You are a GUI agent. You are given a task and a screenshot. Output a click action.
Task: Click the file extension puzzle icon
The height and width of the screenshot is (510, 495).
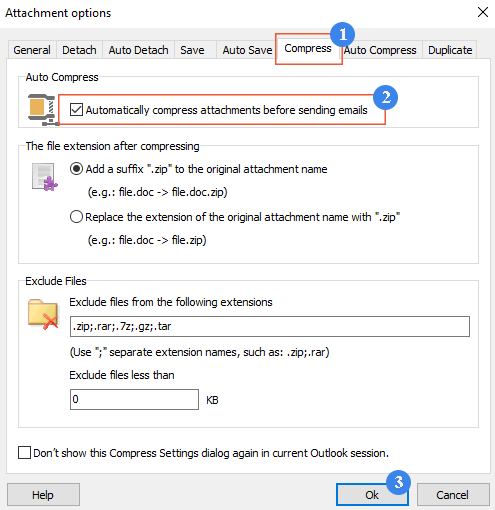point(45,177)
